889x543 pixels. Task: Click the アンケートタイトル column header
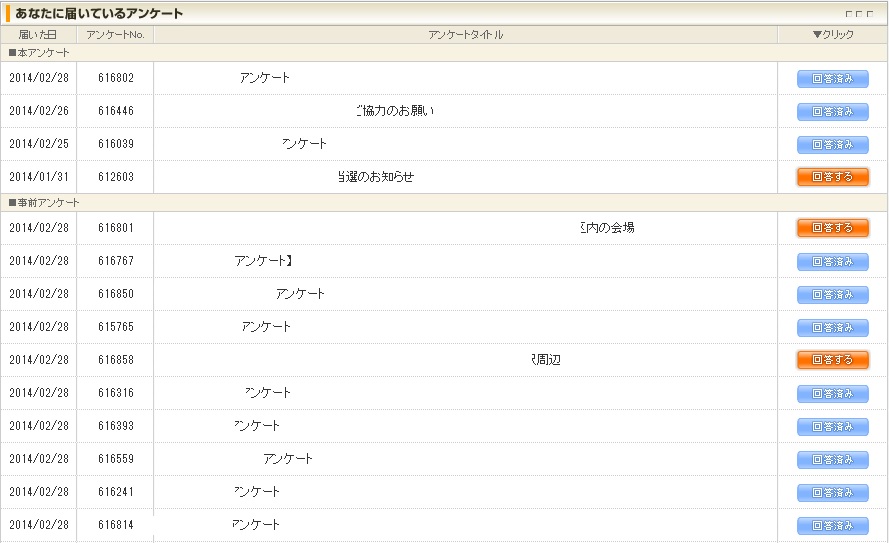[465, 35]
